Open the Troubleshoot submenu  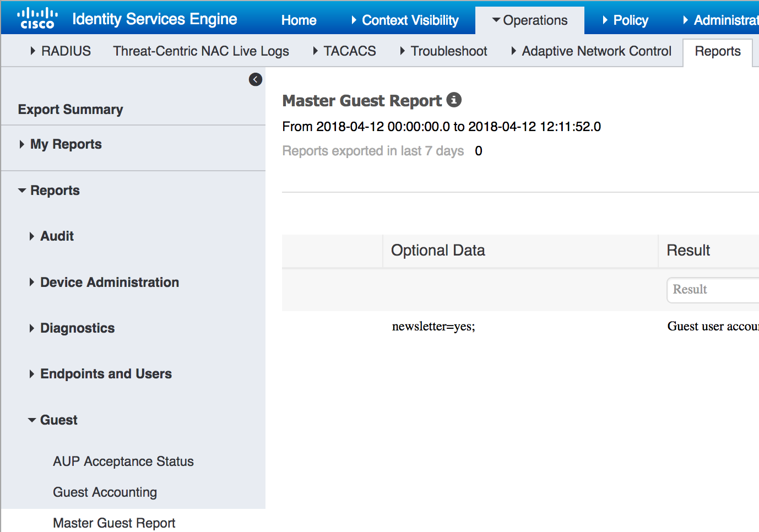tap(443, 51)
